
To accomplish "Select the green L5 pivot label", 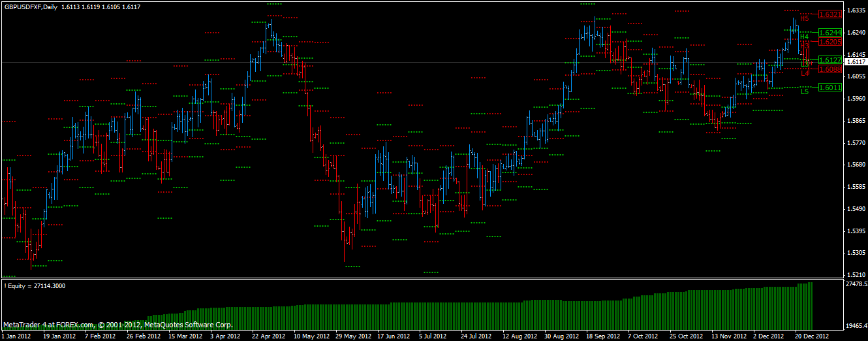I will 805,91.
